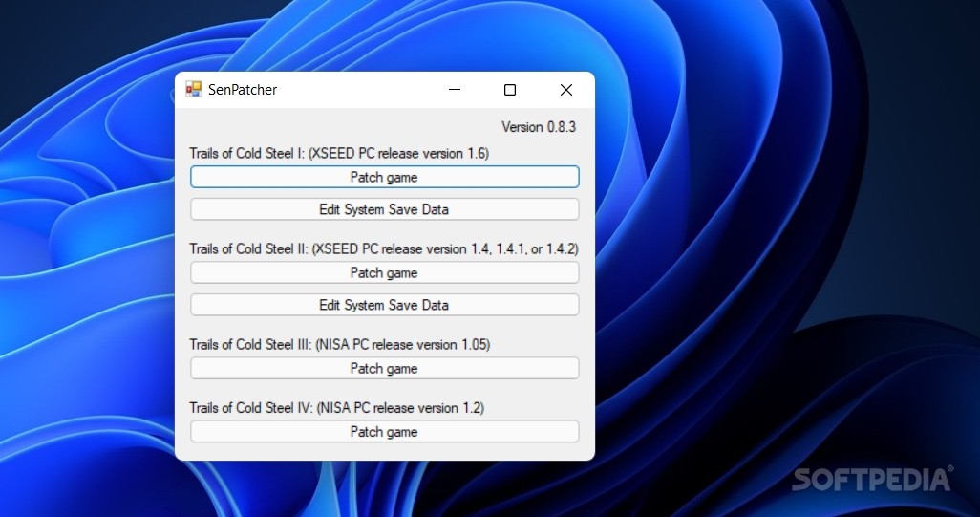Maximize the SenPatcher window

(510, 90)
